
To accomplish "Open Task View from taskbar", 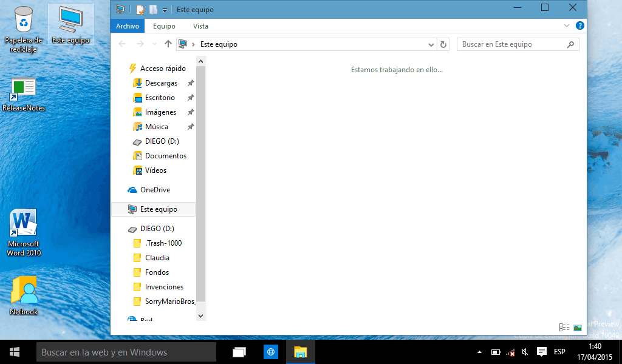I will tap(239, 352).
